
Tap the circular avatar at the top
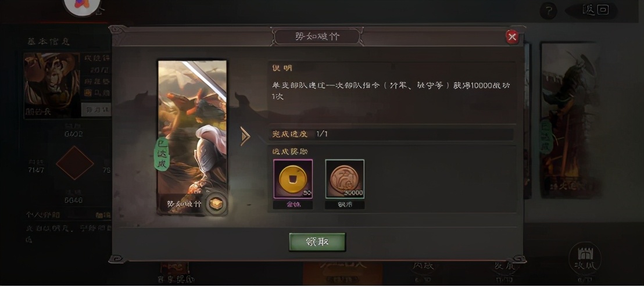click(x=82, y=5)
